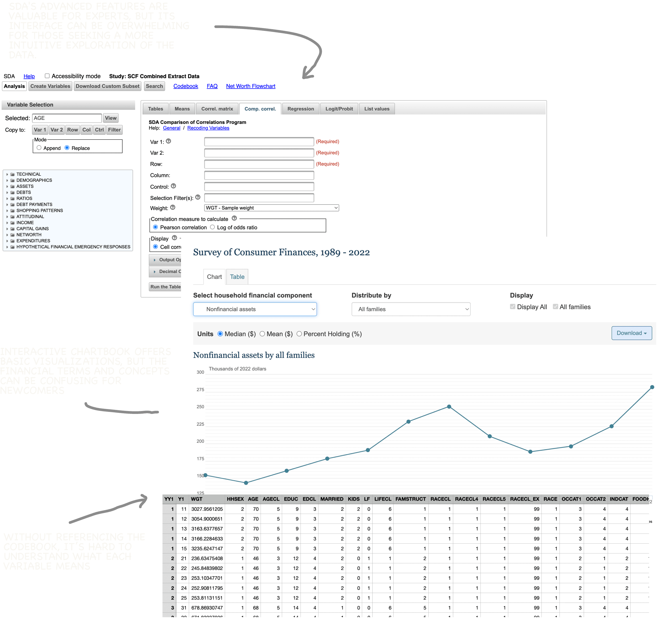The image size is (672, 634).
Task: Expand the Decimal options section
Action: tap(165, 272)
